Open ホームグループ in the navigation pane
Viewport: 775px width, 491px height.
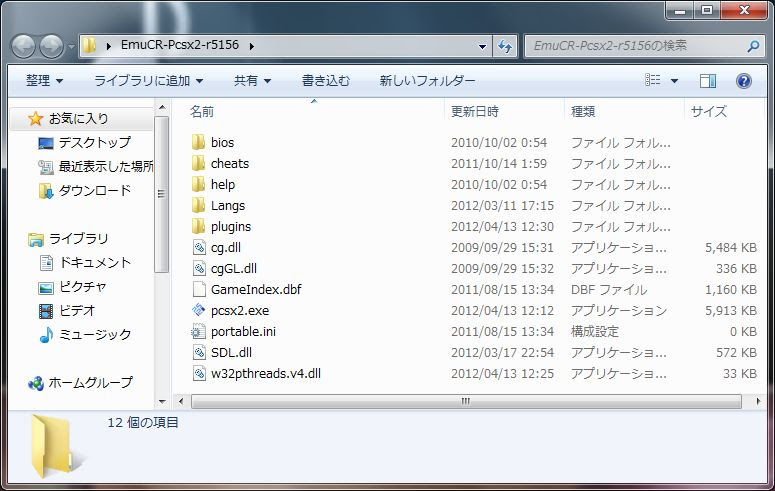[x=90, y=382]
